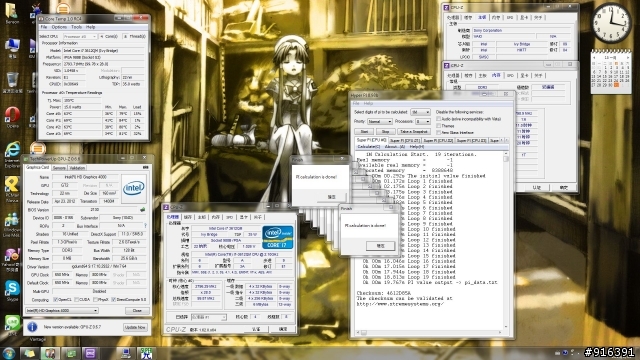This screenshot has height=360, width=640.
Task: Toggle the CUDA checkbox in GPU-Z
Action: click(76, 299)
